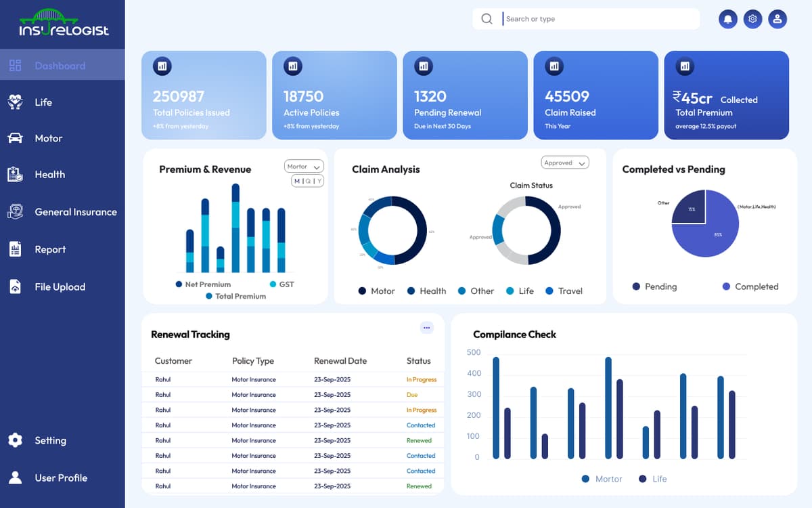
Task: Open the Health insurance section
Action: click(x=49, y=174)
